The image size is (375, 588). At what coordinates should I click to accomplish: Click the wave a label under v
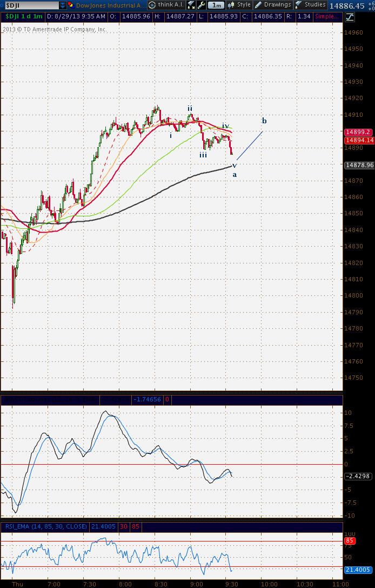click(235, 175)
